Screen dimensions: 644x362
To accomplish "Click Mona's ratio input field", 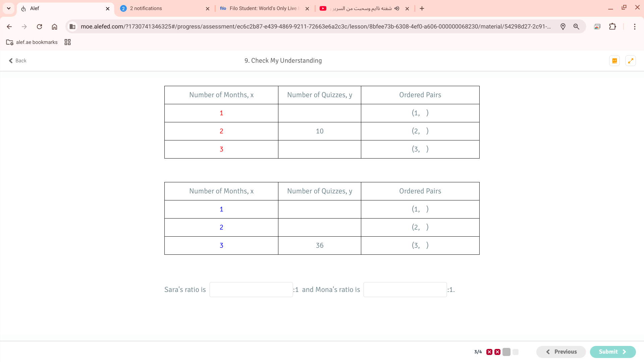I will click(x=405, y=290).
